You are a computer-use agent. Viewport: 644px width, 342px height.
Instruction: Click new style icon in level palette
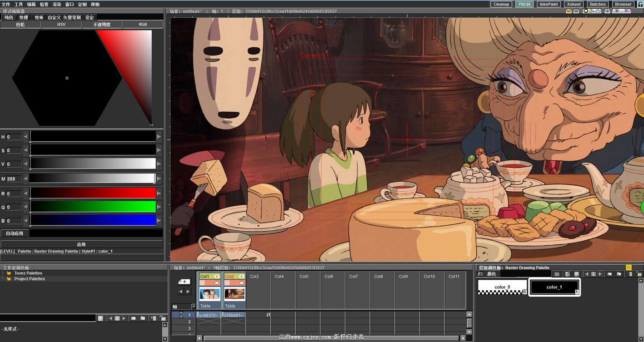click(x=609, y=274)
